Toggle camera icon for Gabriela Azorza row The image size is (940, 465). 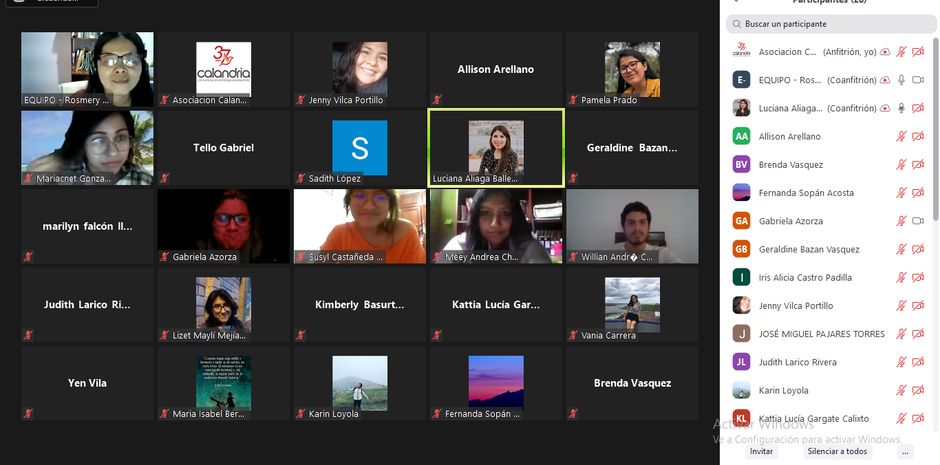click(x=918, y=221)
